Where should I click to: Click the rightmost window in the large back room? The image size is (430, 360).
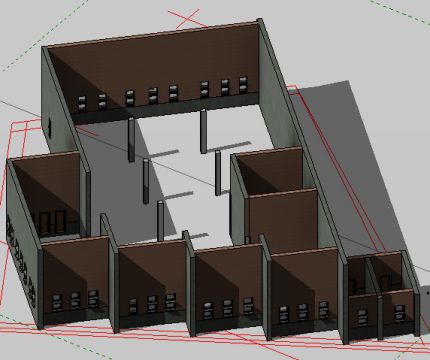coord(243,85)
